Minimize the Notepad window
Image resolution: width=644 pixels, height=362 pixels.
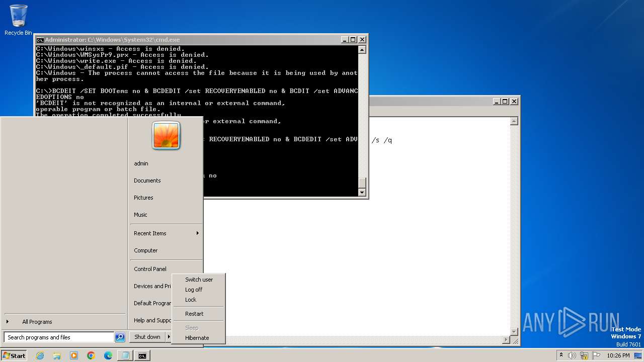[x=497, y=102]
